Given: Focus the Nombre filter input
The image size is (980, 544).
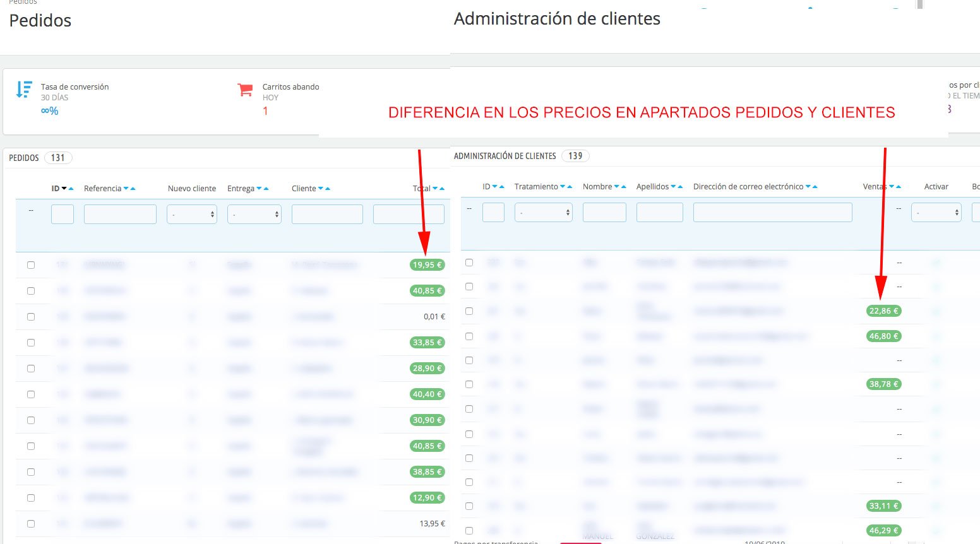Looking at the screenshot, I should tap(604, 213).
